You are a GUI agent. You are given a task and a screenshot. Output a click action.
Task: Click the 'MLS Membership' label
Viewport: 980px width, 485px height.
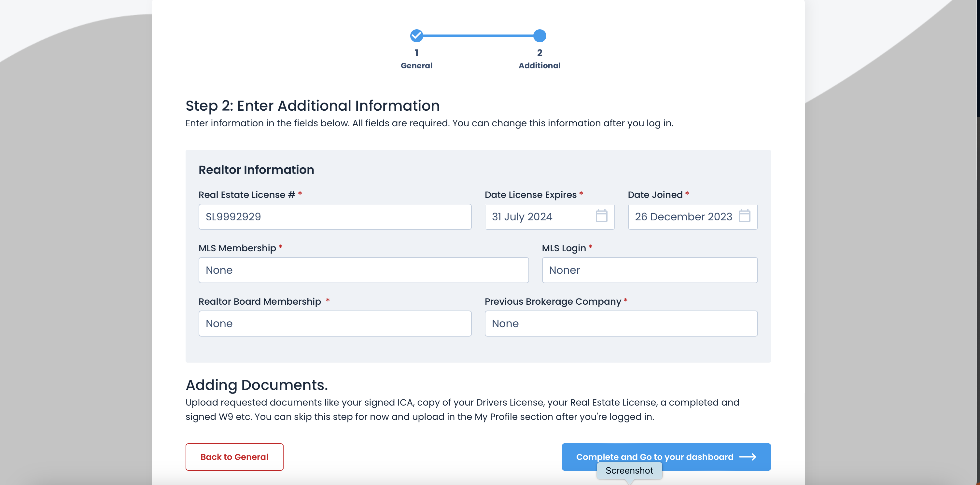pos(237,248)
